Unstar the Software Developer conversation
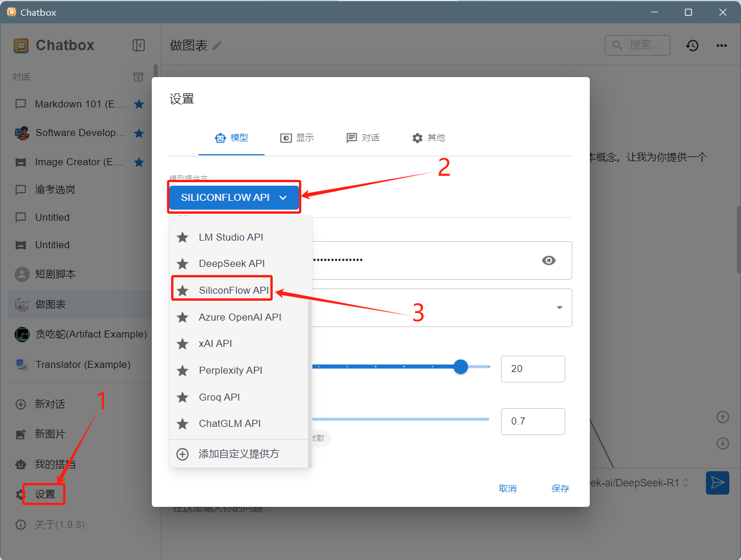Image resolution: width=741 pixels, height=560 pixels. click(x=139, y=133)
